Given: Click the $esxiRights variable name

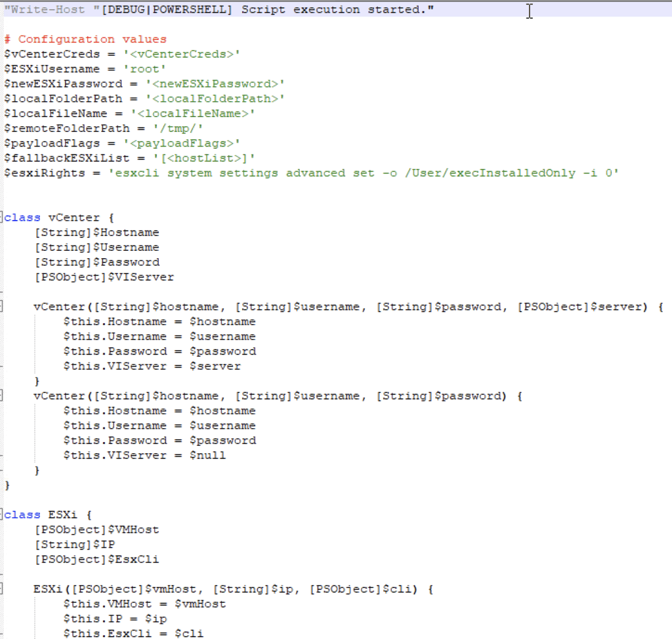Looking at the screenshot, I should point(45,173).
